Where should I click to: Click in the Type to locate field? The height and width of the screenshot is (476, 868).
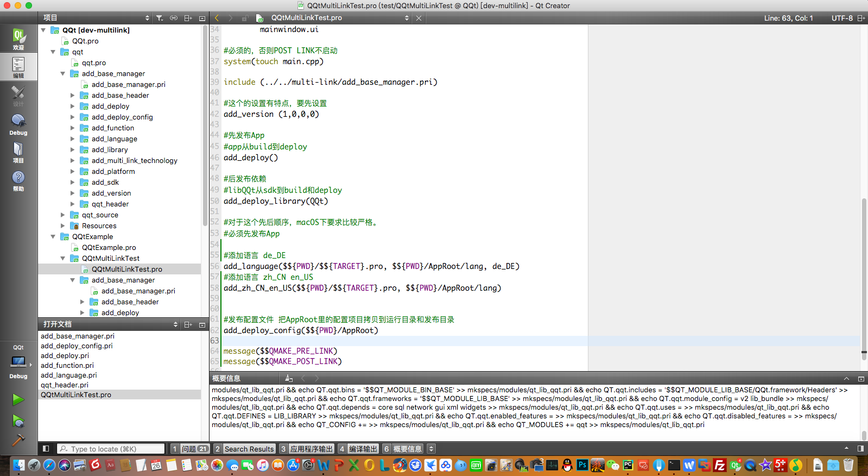(x=111, y=449)
